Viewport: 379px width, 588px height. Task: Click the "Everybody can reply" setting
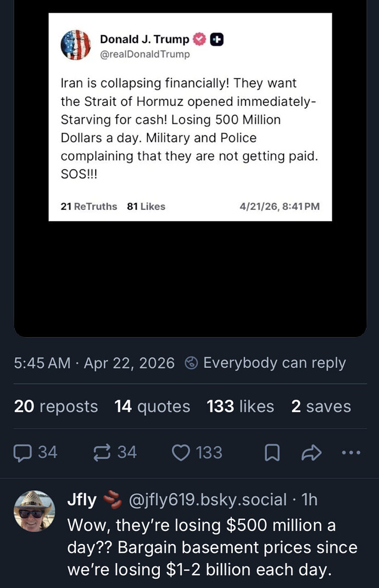click(x=274, y=363)
